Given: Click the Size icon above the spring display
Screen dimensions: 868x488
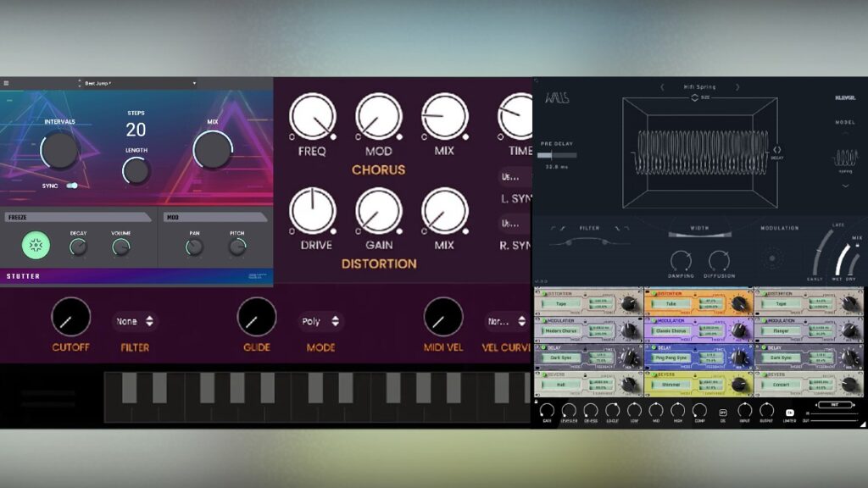Looking at the screenshot, I should (694, 97).
